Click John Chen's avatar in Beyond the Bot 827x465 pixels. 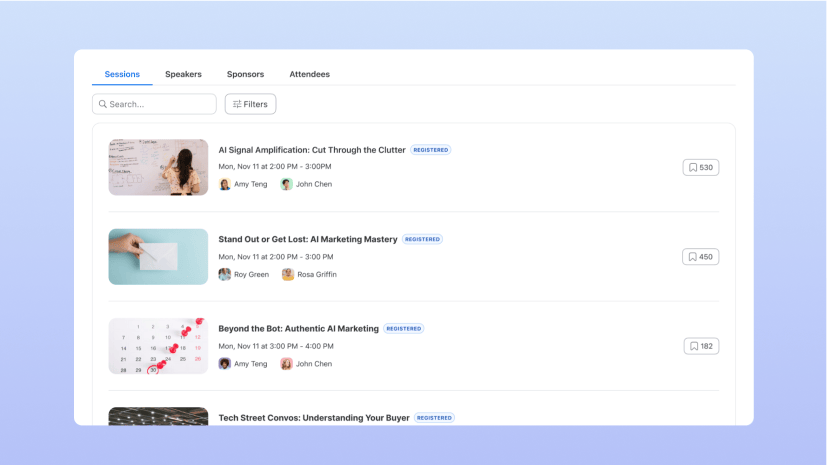click(x=286, y=364)
